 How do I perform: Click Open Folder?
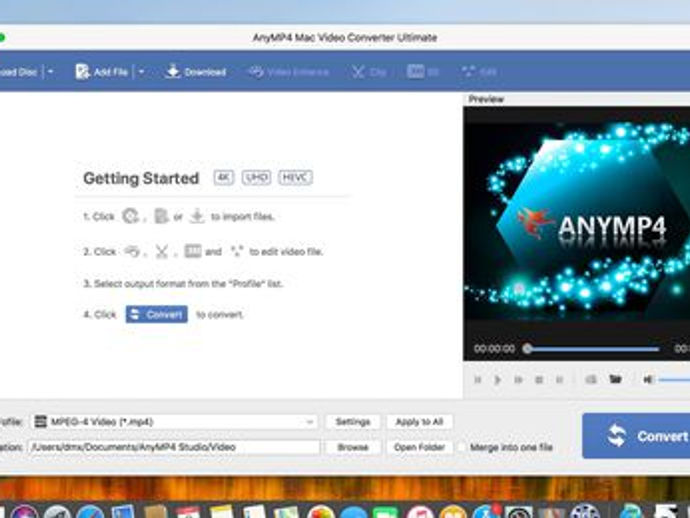419,447
